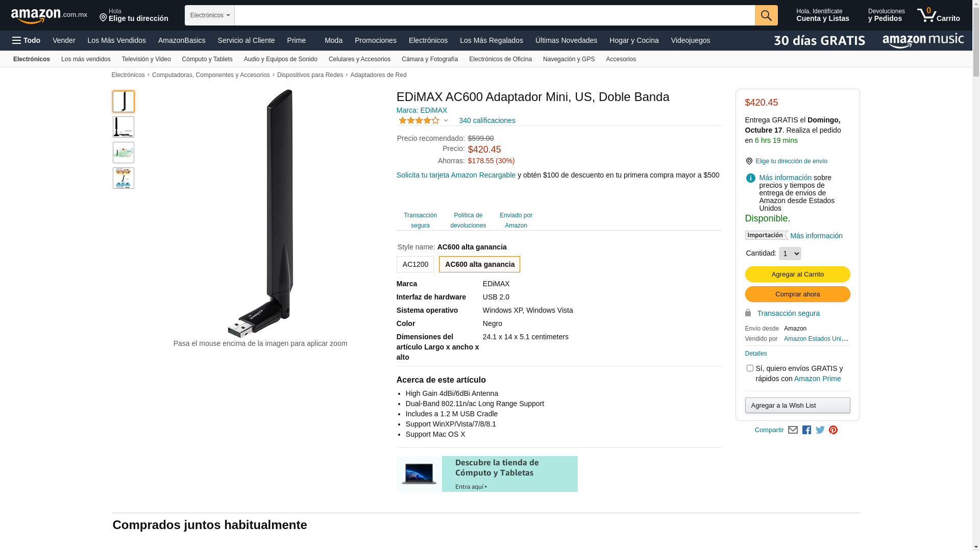Open the Todo hamburger menu
The height and width of the screenshot is (551, 980).
(x=27, y=40)
